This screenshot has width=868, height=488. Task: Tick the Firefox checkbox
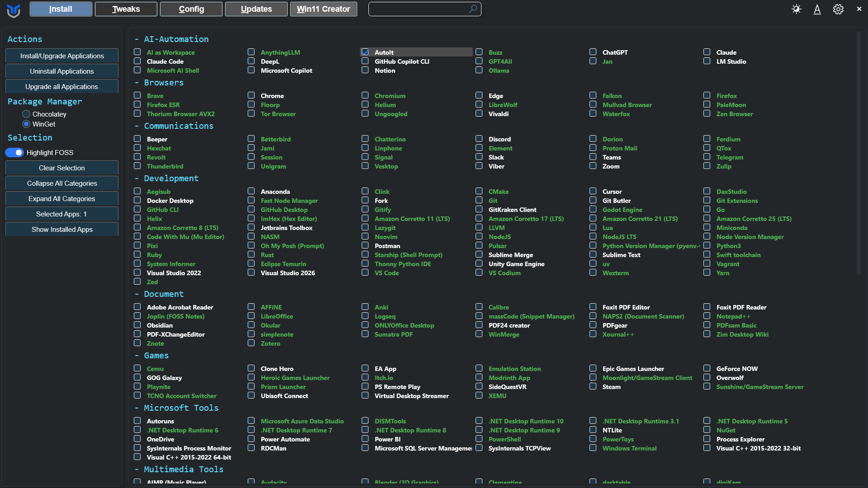(707, 95)
